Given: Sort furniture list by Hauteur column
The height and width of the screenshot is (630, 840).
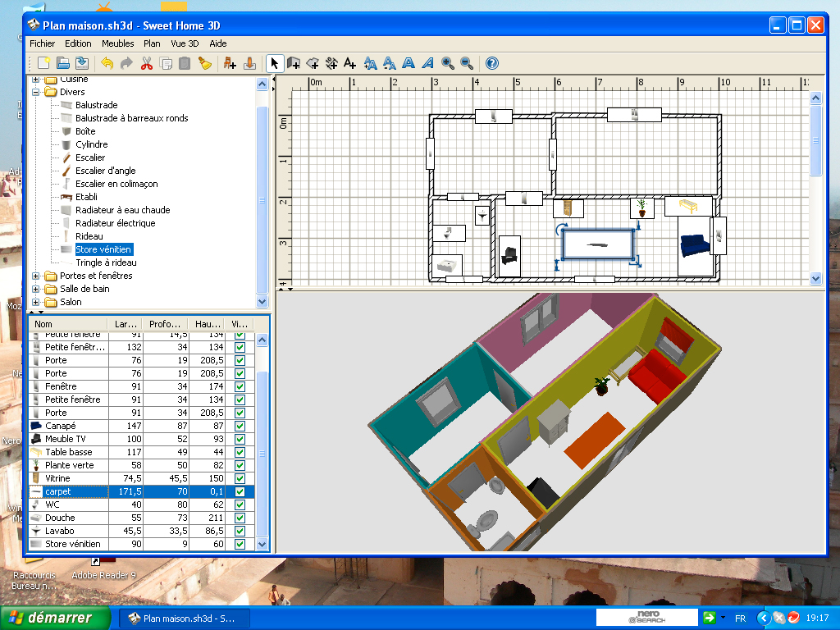Looking at the screenshot, I should [208, 324].
